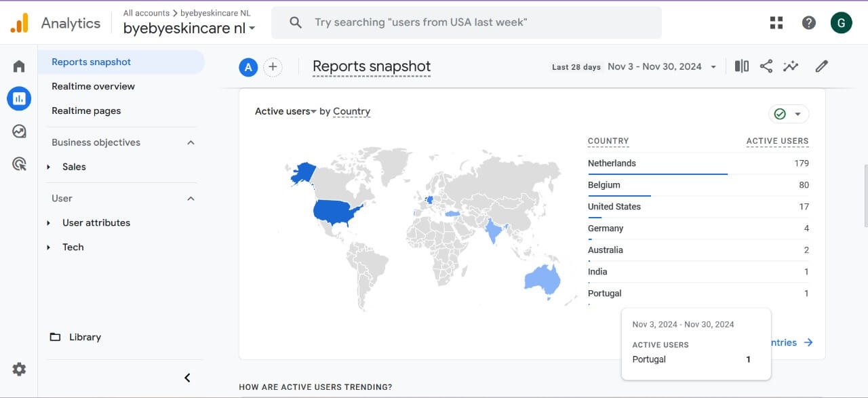Click the blue A segment badge
Screen dimensions: 868x398
tap(248, 66)
